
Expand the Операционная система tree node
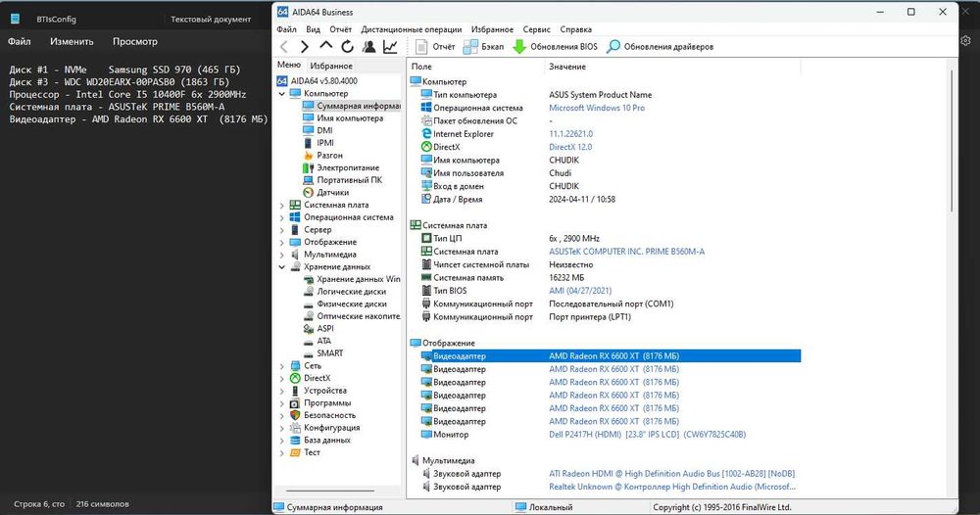tap(282, 218)
